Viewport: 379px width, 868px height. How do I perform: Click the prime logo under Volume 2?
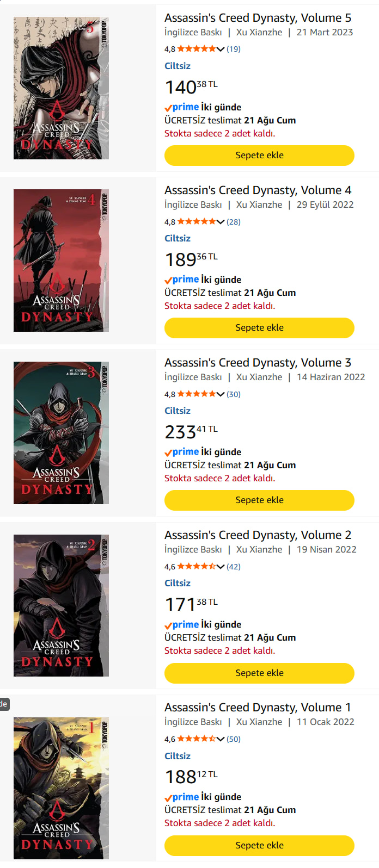coord(182,624)
